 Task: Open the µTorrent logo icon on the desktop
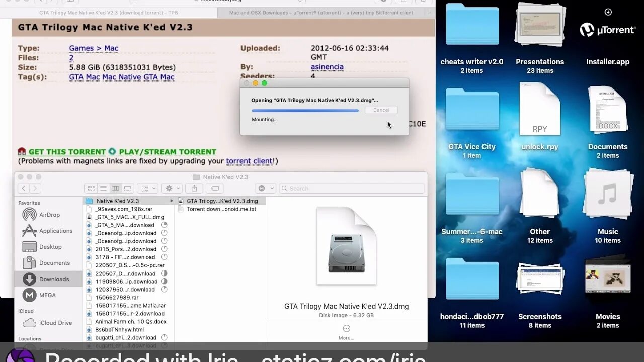(588, 29)
